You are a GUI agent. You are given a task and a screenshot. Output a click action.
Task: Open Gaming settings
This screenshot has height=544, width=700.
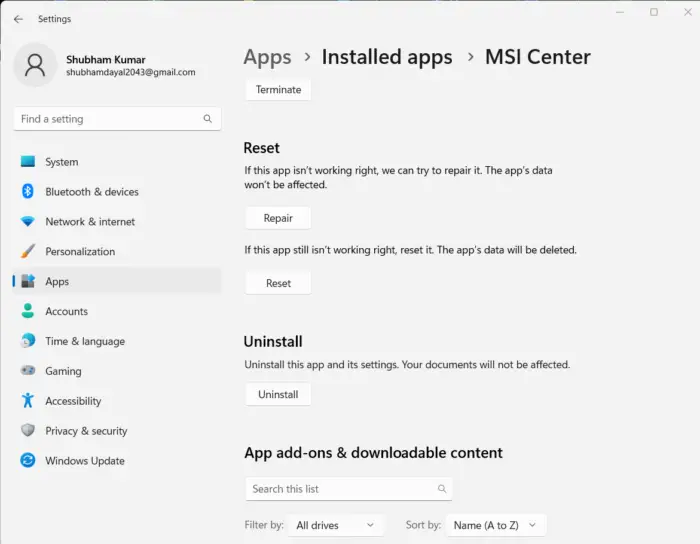click(117, 371)
